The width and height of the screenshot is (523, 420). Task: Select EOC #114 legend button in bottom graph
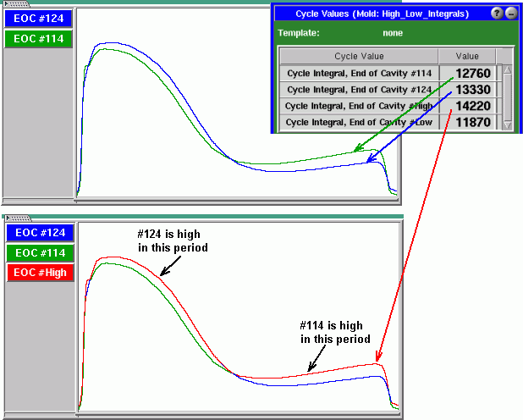pos(40,253)
